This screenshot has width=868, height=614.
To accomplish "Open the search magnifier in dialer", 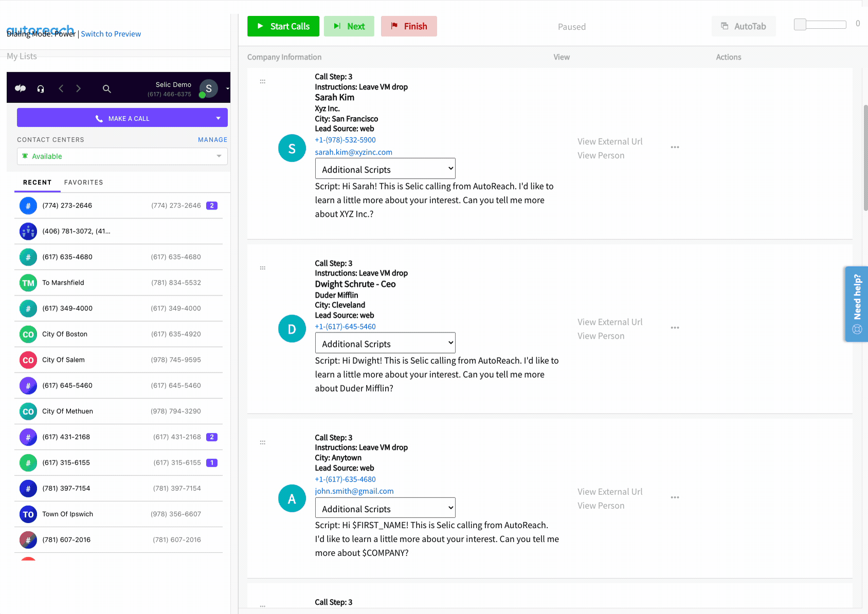I will (x=107, y=89).
